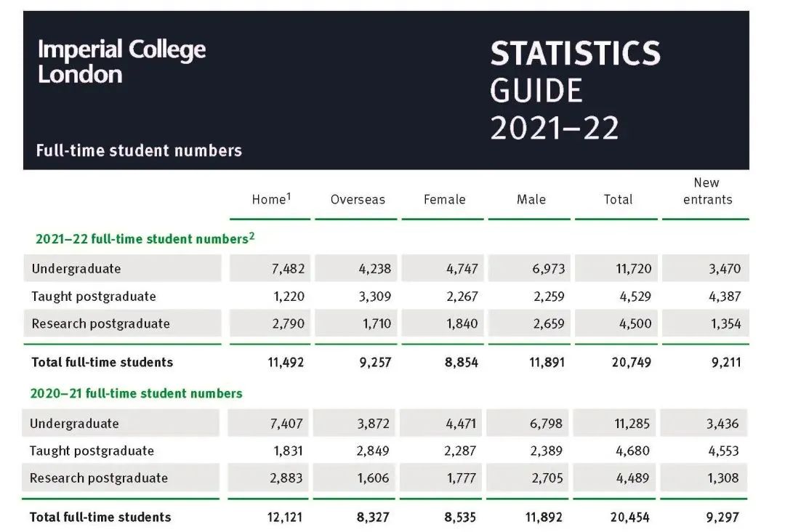Select the Full-time student numbers heading

point(139,150)
